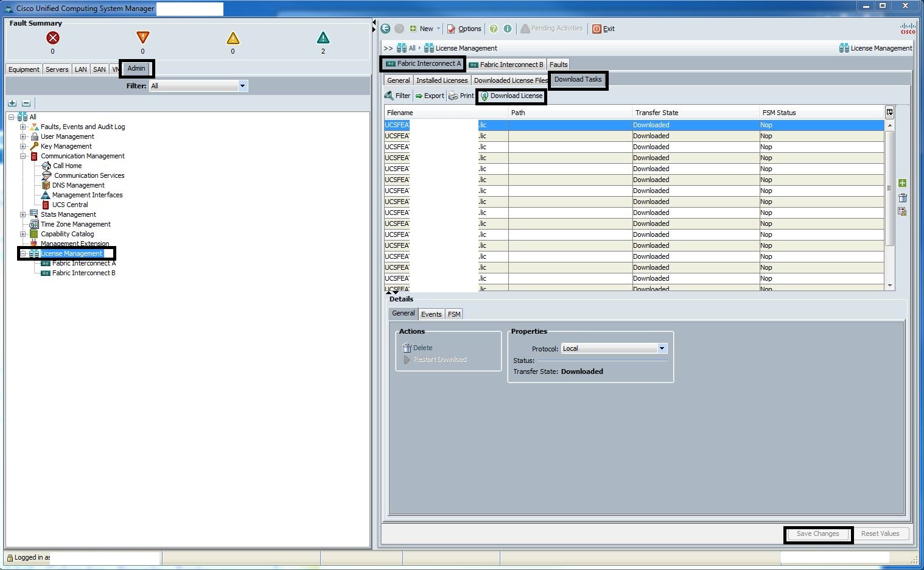
Task: Expand Key Management node
Action: [x=23, y=146]
